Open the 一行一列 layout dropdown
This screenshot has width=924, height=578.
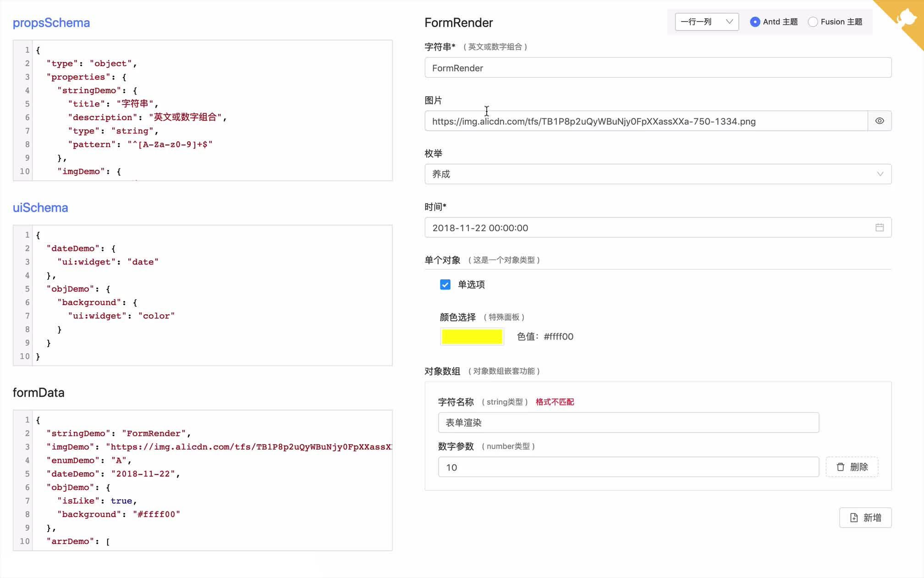(x=706, y=22)
